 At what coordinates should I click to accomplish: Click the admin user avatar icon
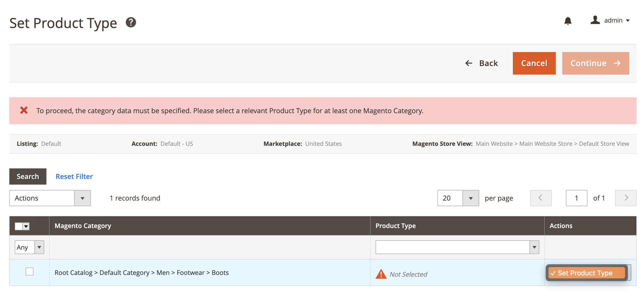click(x=595, y=20)
